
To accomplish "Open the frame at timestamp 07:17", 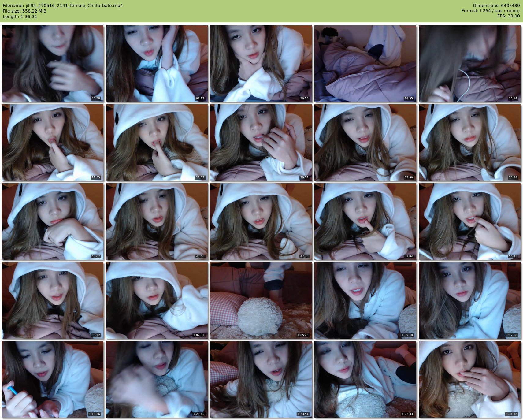I will (157, 64).
